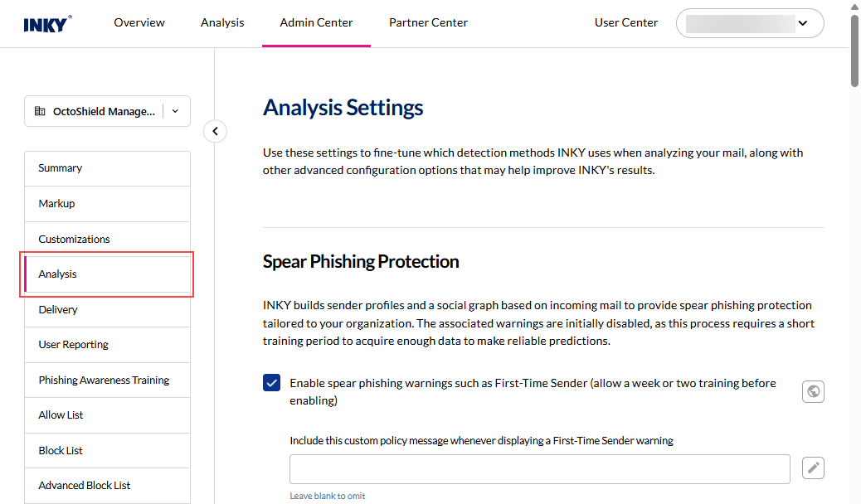The width and height of the screenshot is (861, 504).
Task: Open the User Center link
Action: (x=626, y=23)
